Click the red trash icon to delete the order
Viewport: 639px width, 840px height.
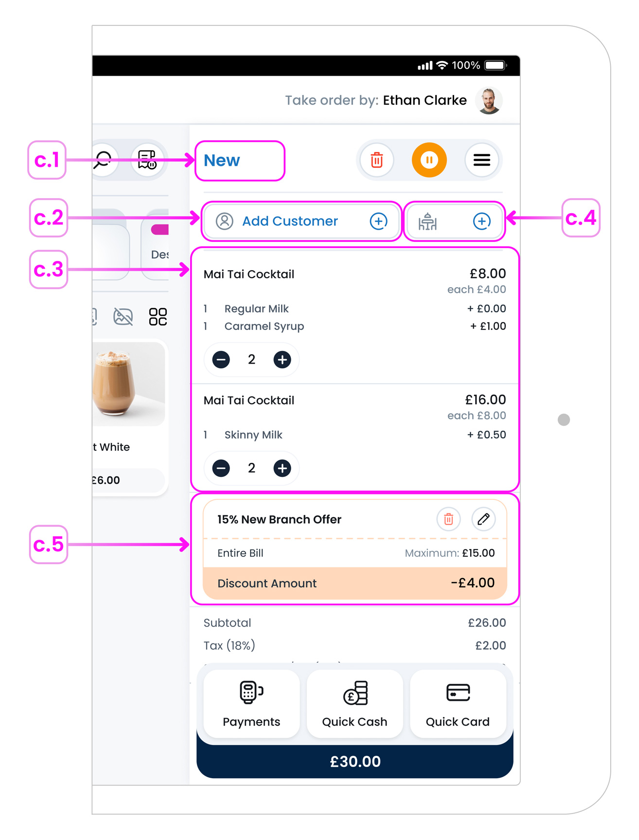click(x=376, y=160)
